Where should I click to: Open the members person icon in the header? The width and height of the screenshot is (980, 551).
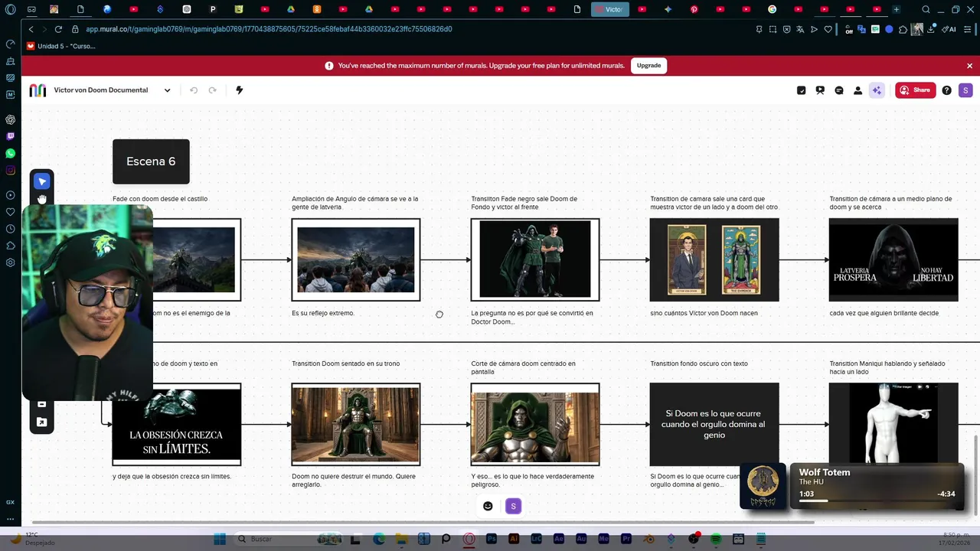(x=857, y=90)
